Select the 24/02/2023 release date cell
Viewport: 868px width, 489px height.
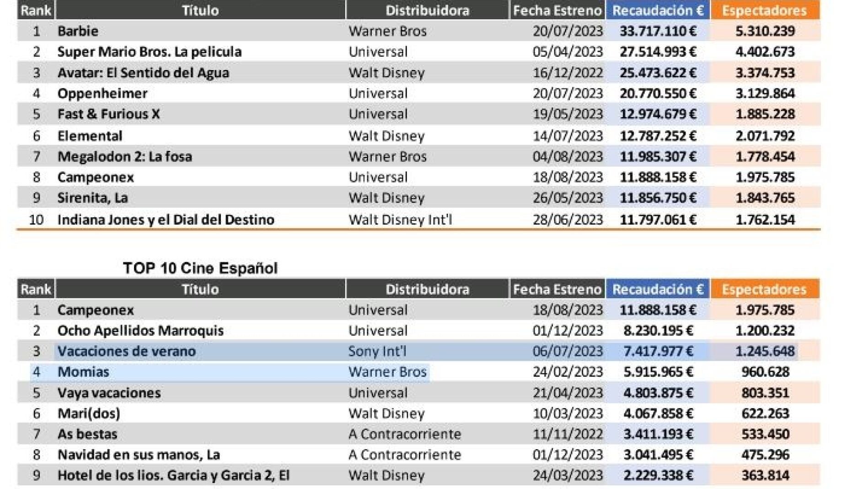point(567,372)
